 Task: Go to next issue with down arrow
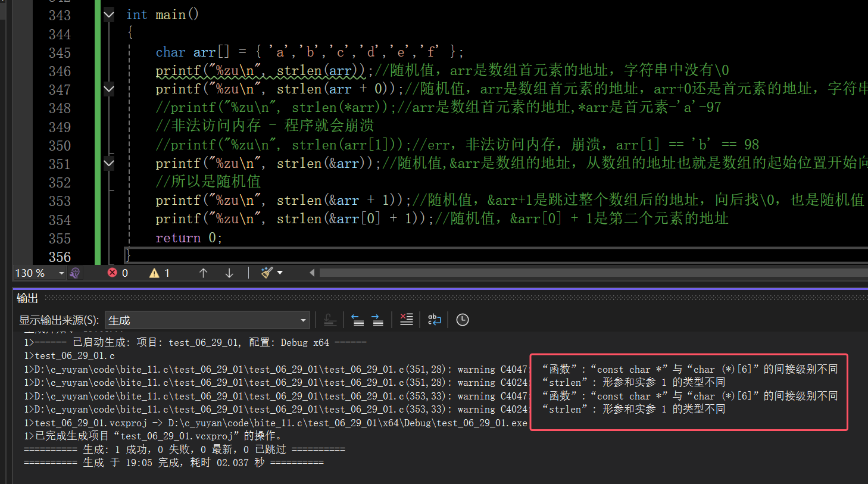(229, 273)
